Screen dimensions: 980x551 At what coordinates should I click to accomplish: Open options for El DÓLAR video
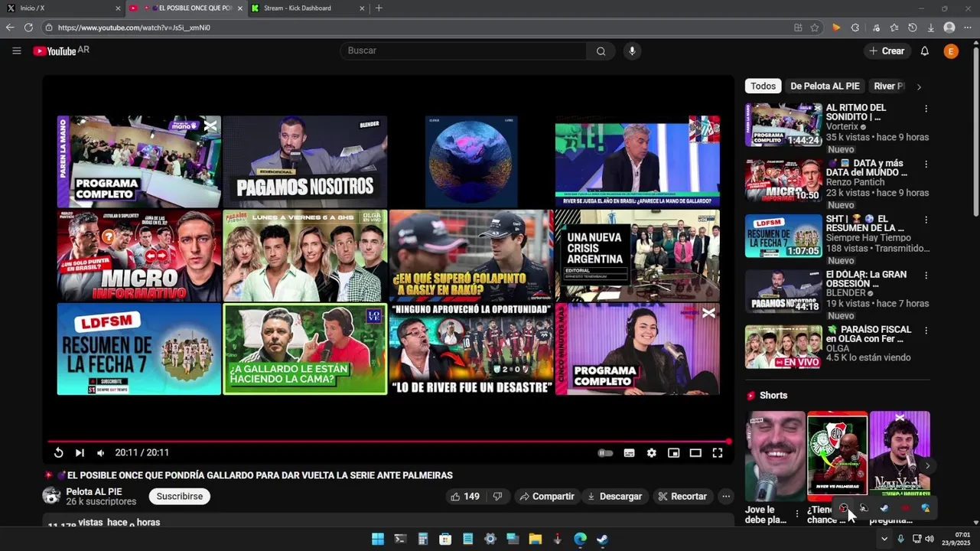pyautogui.click(x=926, y=275)
